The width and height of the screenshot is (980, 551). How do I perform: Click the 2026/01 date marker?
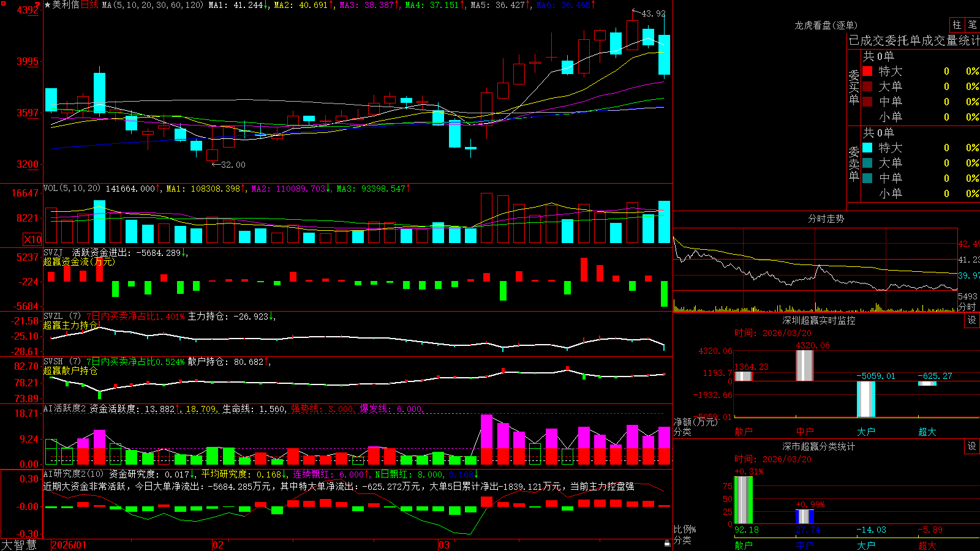69,545
